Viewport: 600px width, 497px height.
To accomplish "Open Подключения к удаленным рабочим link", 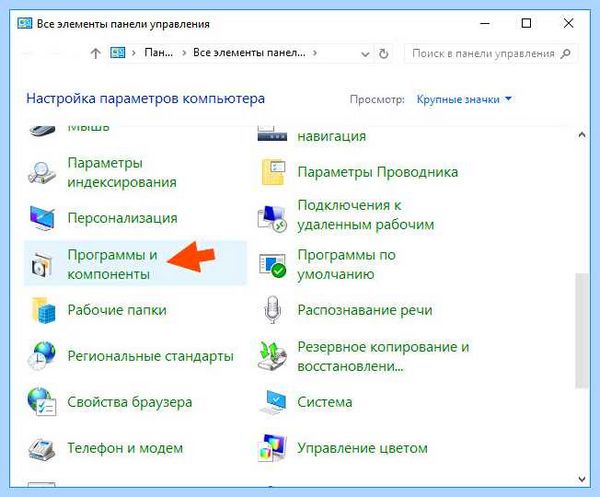I will click(366, 215).
